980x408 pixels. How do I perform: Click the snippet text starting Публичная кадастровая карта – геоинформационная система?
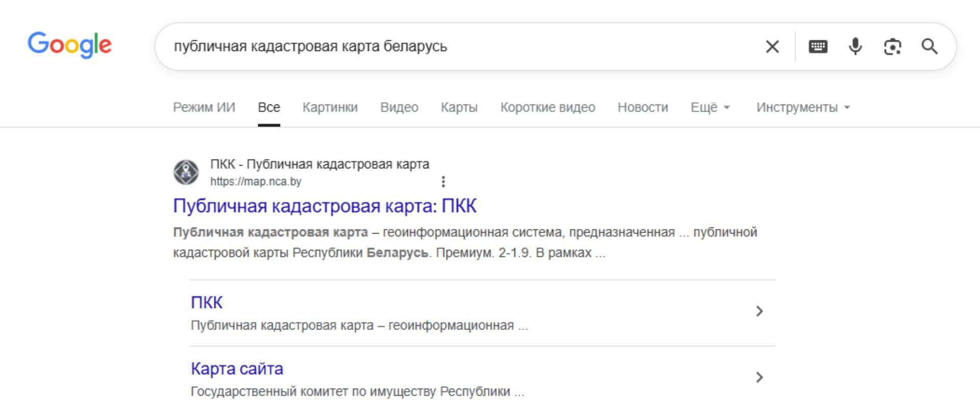click(465, 243)
